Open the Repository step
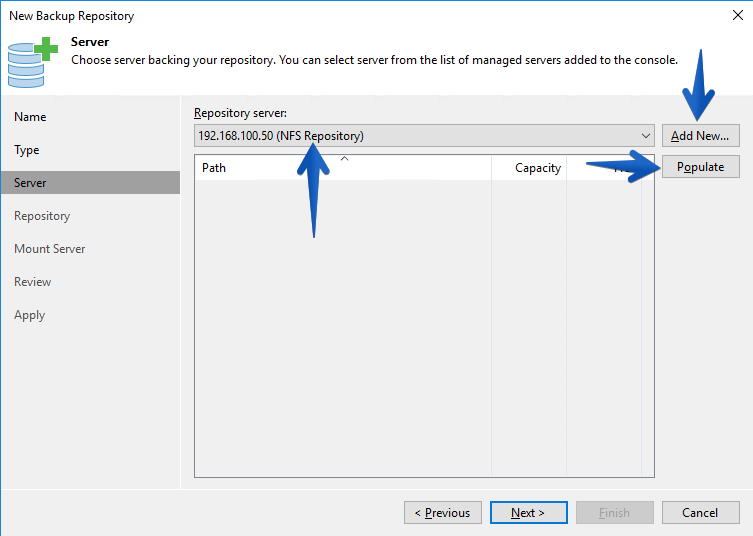This screenshot has height=536, width=753. [42, 216]
